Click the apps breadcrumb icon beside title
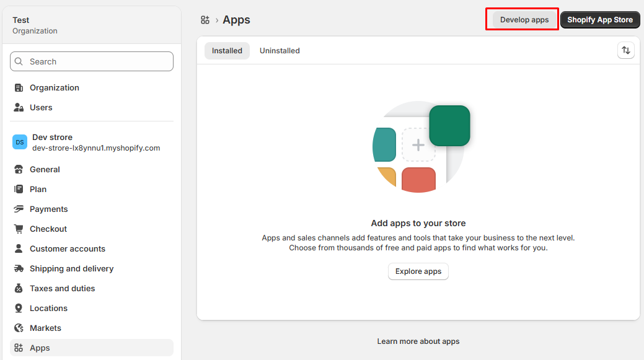This screenshot has width=644, height=360. click(x=205, y=20)
